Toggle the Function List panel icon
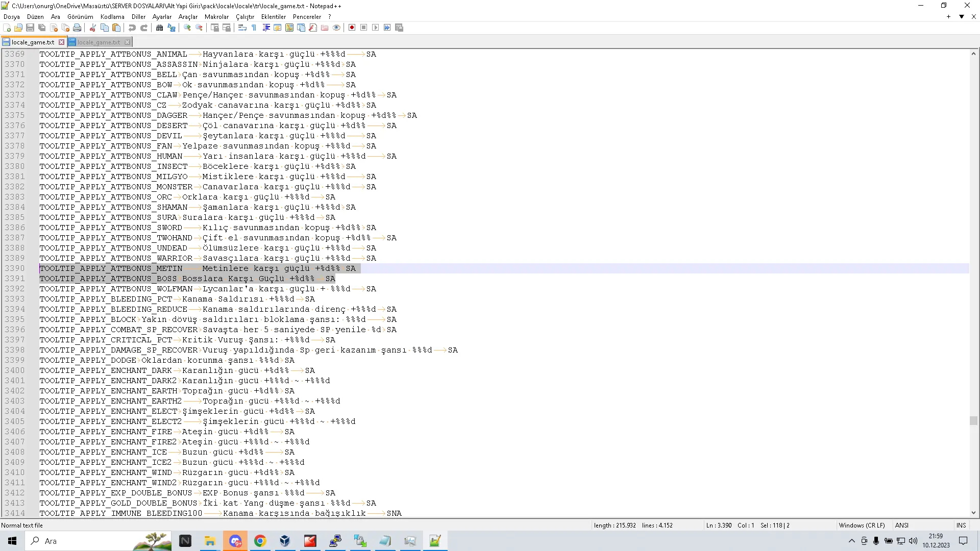 click(x=313, y=28)
